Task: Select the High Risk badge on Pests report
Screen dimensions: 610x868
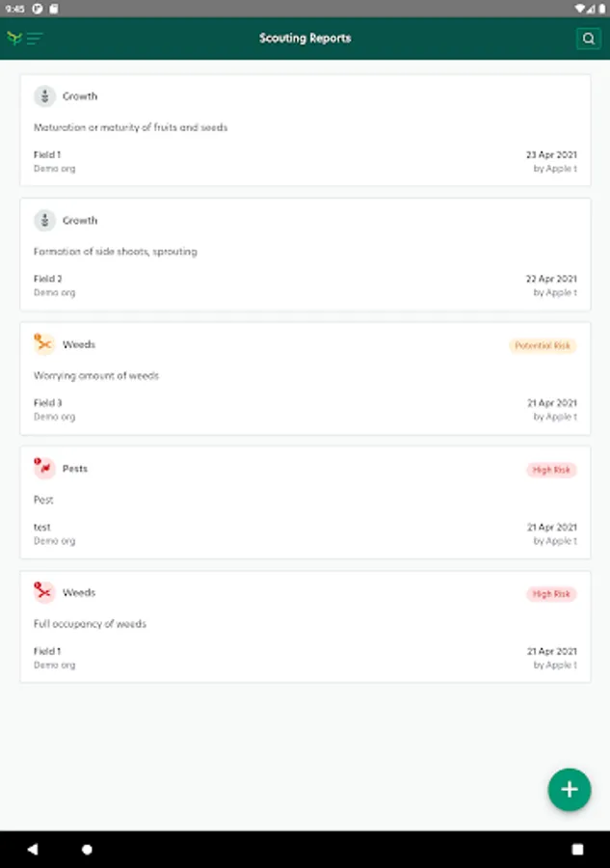Action: pyautogui.click(x=551, y=470)
